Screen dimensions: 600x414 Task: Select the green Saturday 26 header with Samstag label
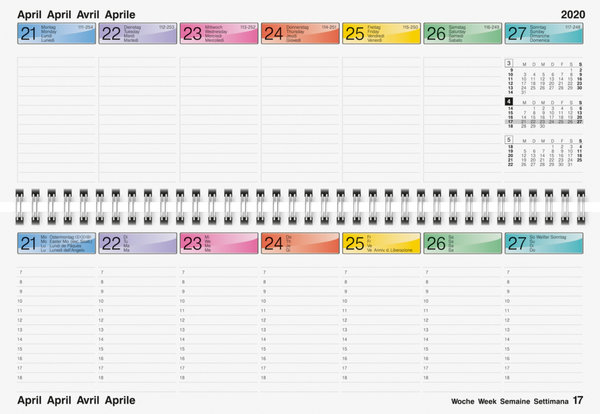pyautogui.click(x=462, y=34)
